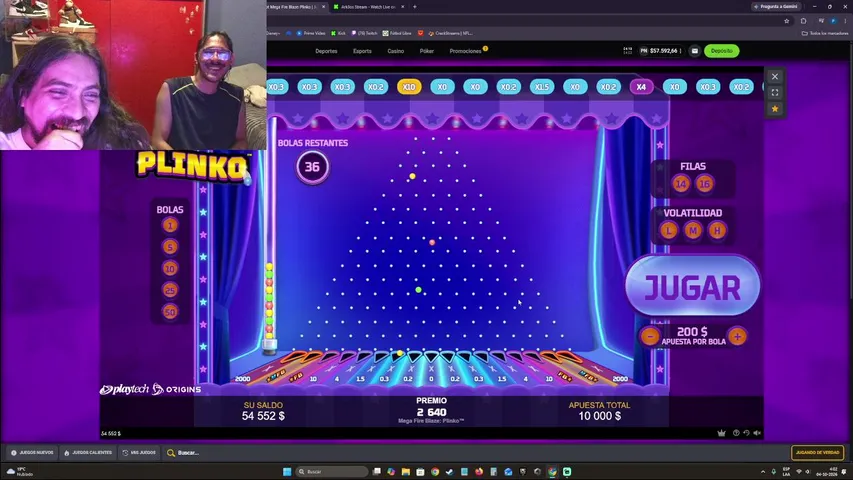
Task: Add game to favorites with star icon
Action: (x=775, y=109)
